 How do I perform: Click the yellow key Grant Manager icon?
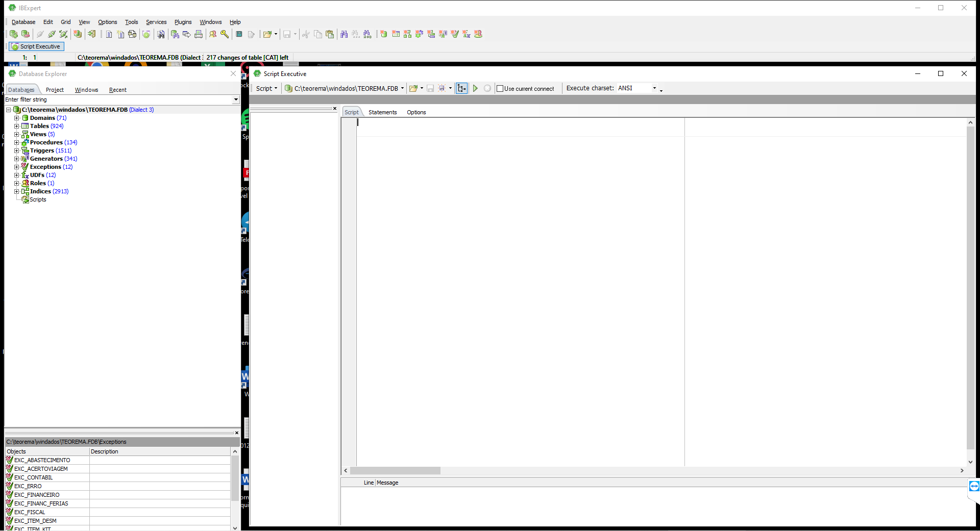tap(225, 34)
